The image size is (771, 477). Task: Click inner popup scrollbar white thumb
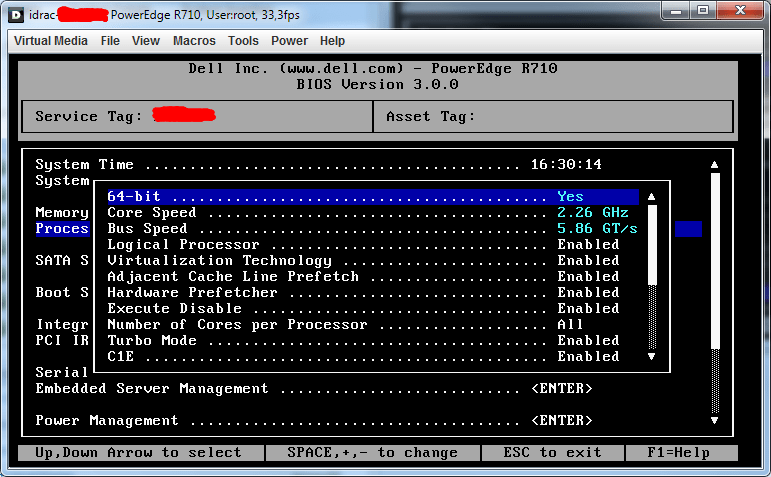coord(652,244)
